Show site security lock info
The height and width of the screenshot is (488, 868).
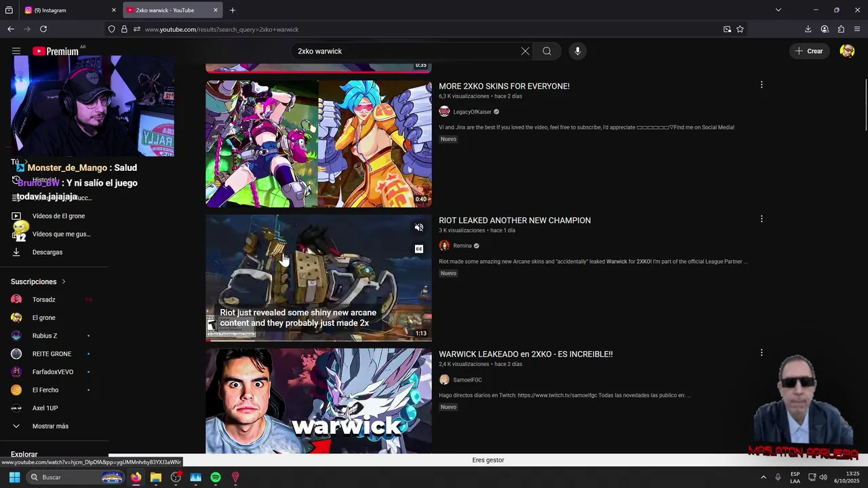[124, 29]
